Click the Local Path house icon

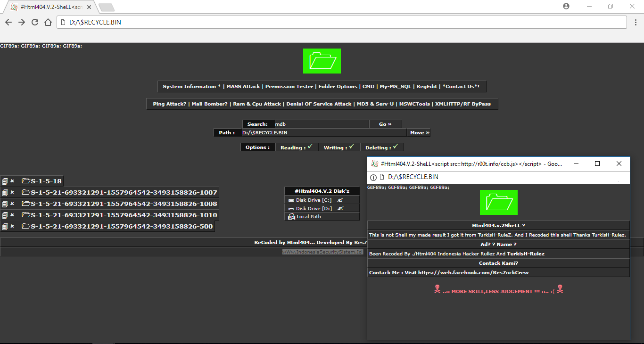[292, 216]
